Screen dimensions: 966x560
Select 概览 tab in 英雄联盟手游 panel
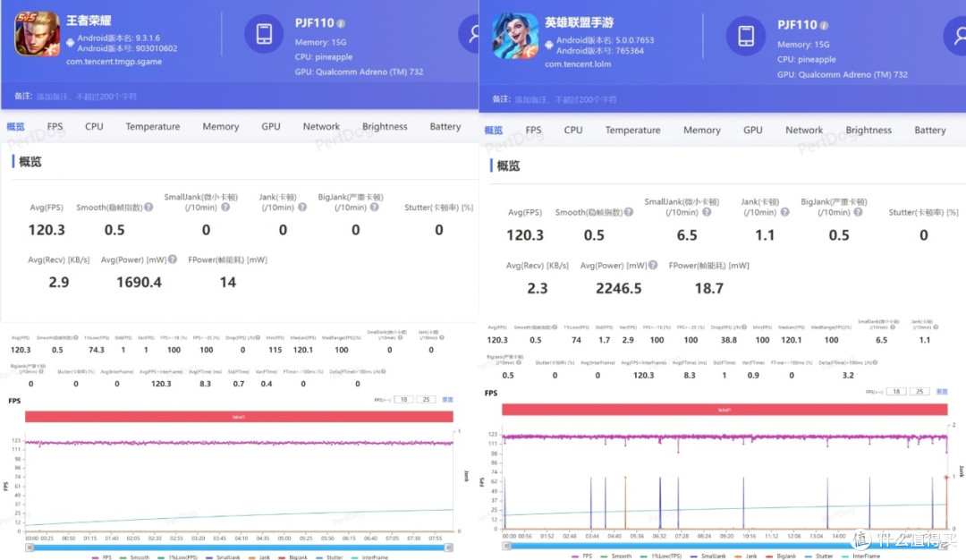(494, 130)
